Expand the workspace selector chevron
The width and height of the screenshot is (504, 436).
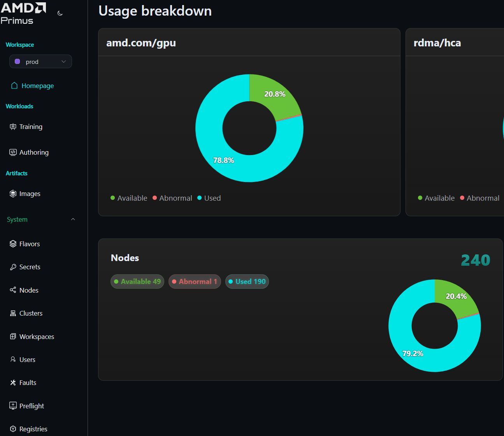click(63, 61)
